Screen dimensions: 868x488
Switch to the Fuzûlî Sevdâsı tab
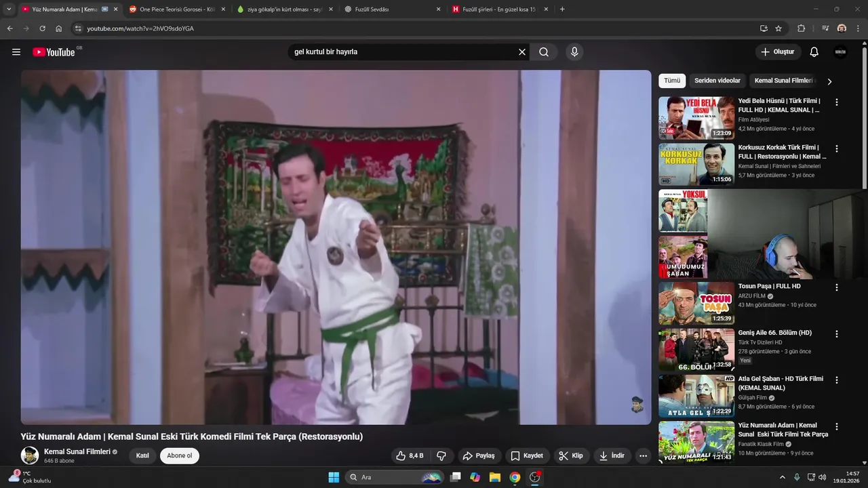point(391,9)
